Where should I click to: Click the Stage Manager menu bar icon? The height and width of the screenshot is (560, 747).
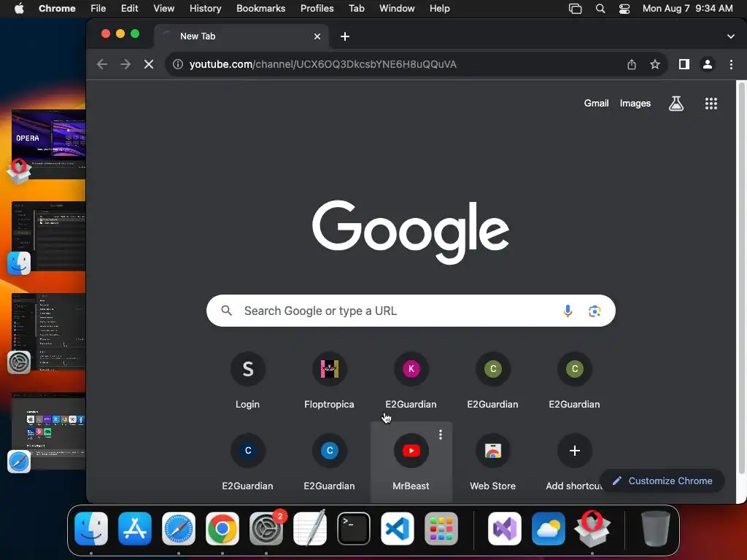[x=575, y=9]
